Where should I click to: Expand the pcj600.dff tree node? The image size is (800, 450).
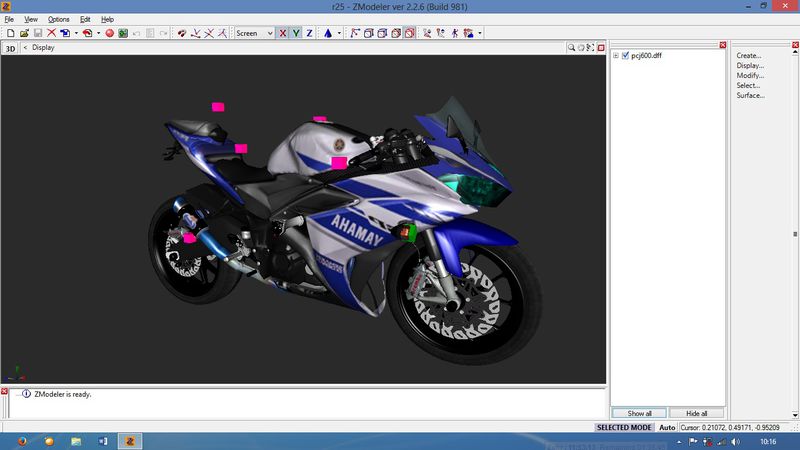click(x=616, y=56)
